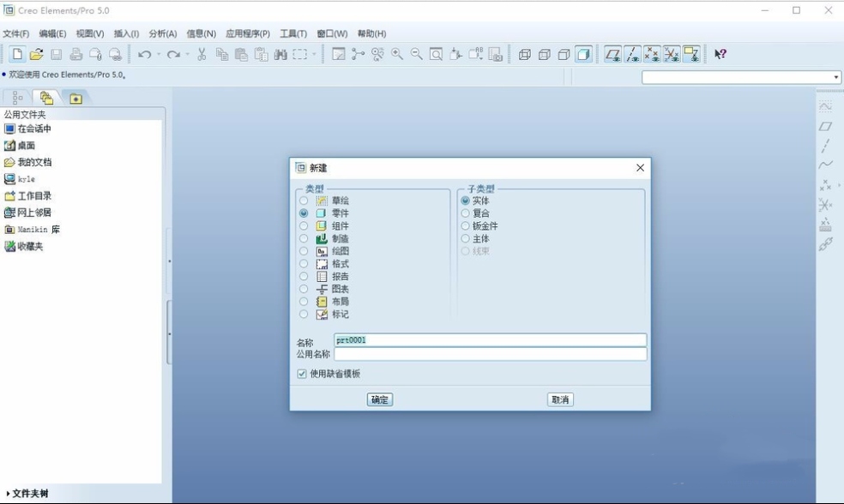Toggle coordinate systems display icon
Screen dimensions: 844x504
click(672, 54)
